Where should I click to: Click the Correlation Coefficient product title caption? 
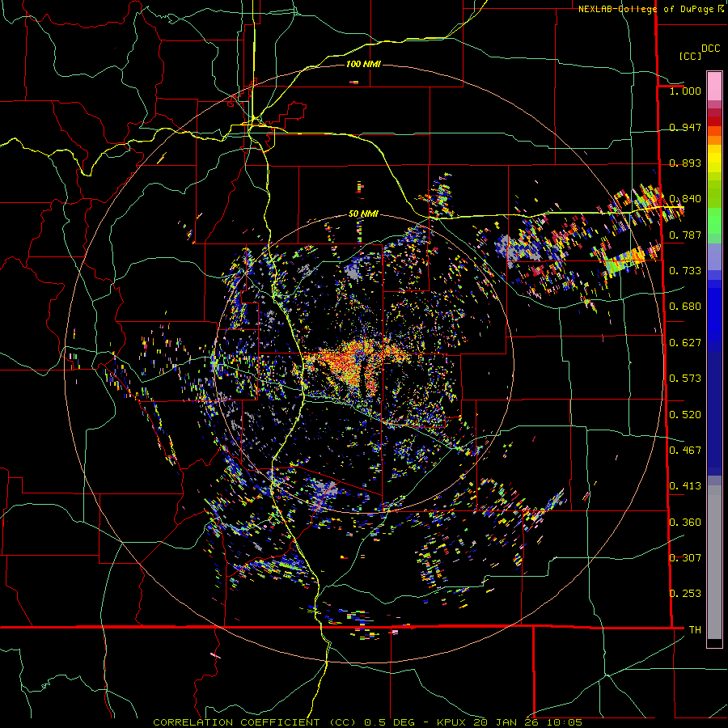pyautogui.click(x=367, y=722)
